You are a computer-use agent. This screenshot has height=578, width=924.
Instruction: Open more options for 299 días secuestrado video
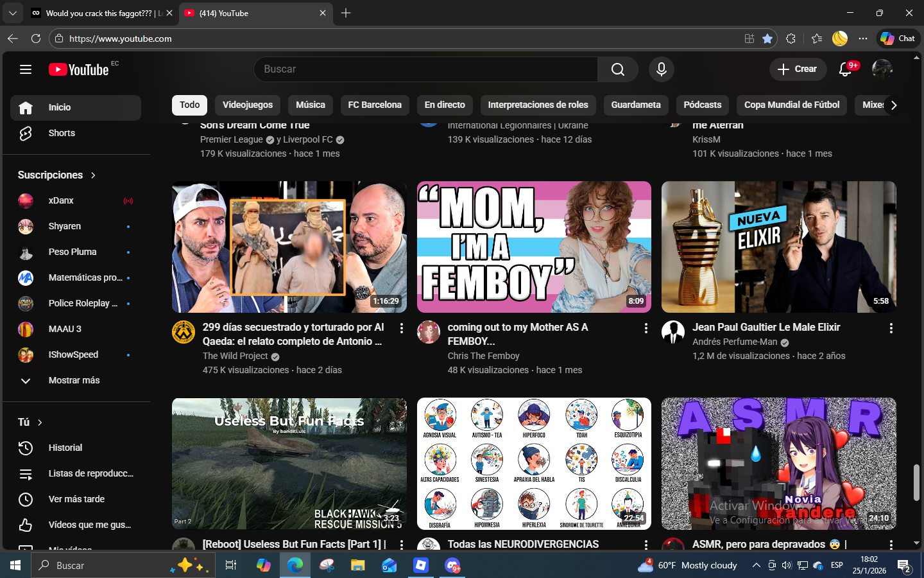click(x=402, y=328)
